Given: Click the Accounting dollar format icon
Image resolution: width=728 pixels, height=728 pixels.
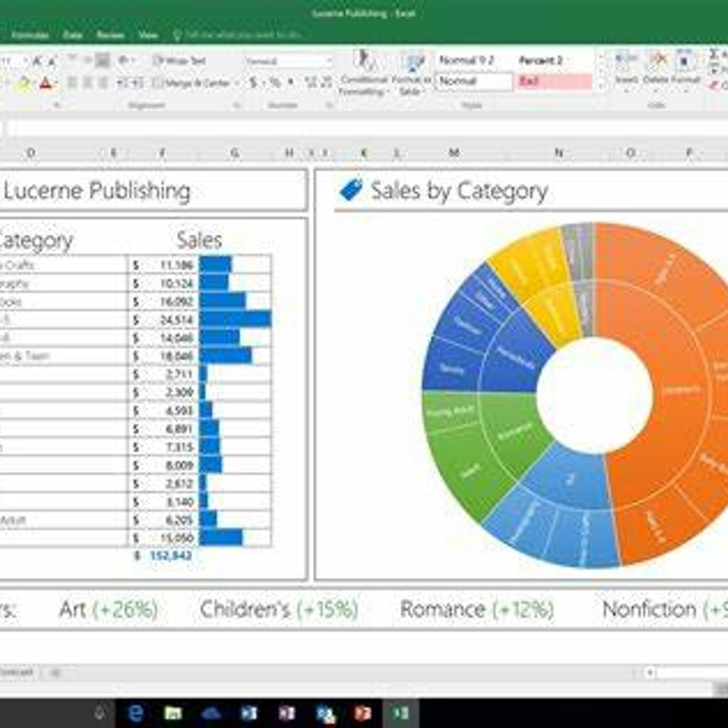Looking at the screenshot, I should [253, 83].
